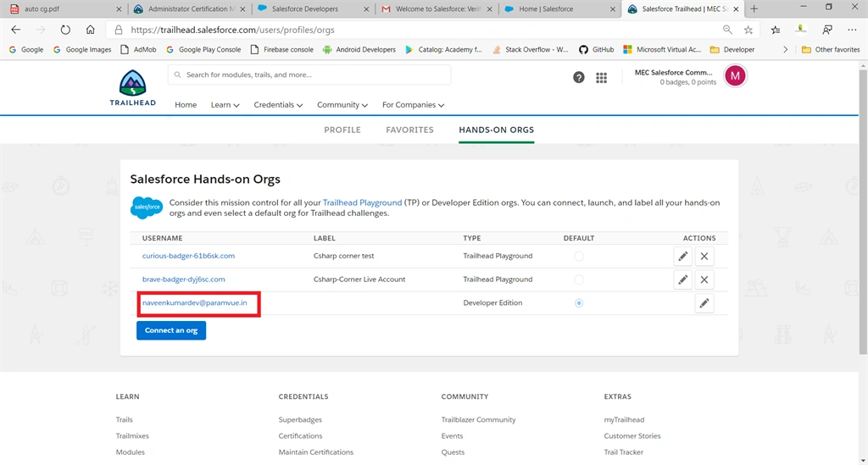Open browser settings ellipsis menu

pos(852,30)
